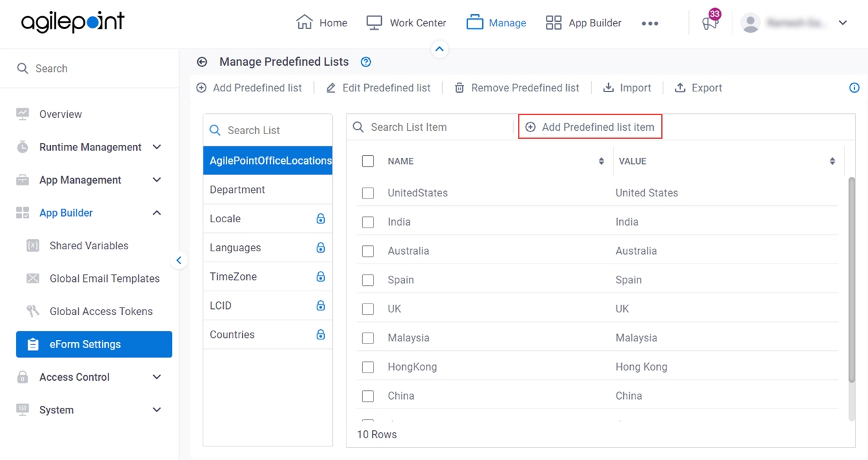This screenshot has width=868, height=460.
Task: Click the Overview chart icon in sidebar
Action: point(22,114)
